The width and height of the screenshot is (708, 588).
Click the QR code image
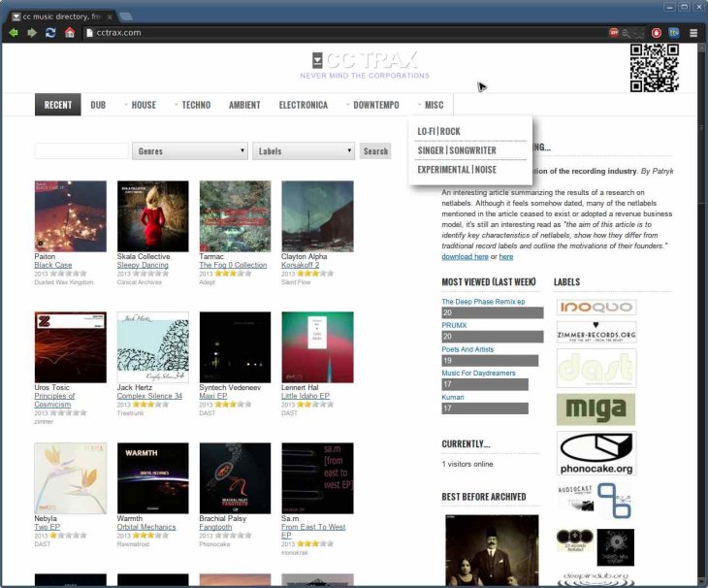654,68
